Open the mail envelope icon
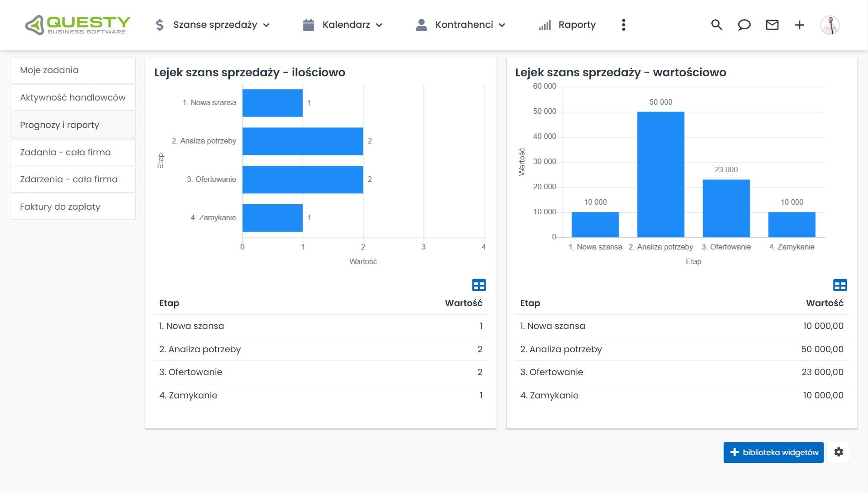This screenshot has width=868, height=493. click(x=772, y=25)
